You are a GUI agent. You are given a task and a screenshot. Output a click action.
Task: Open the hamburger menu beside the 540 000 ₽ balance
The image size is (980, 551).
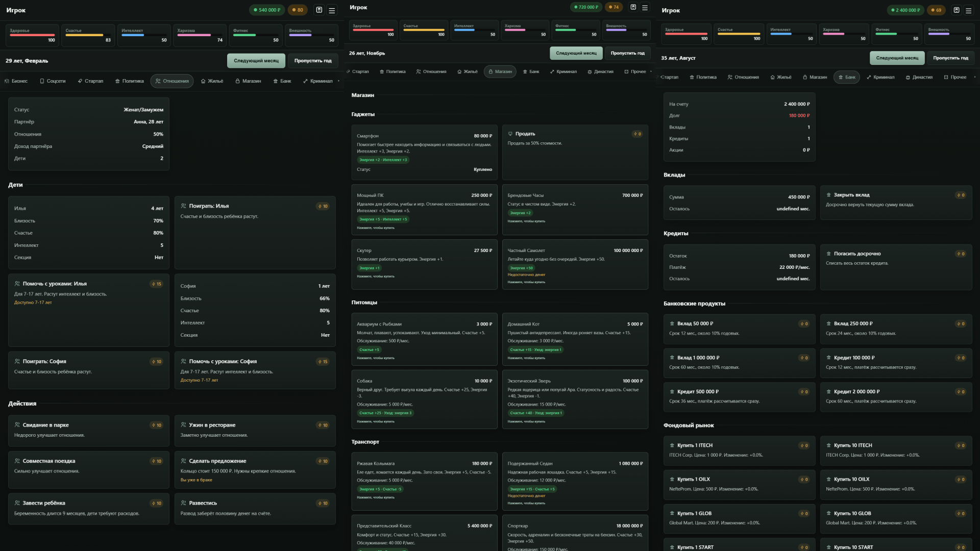(332, 10)
